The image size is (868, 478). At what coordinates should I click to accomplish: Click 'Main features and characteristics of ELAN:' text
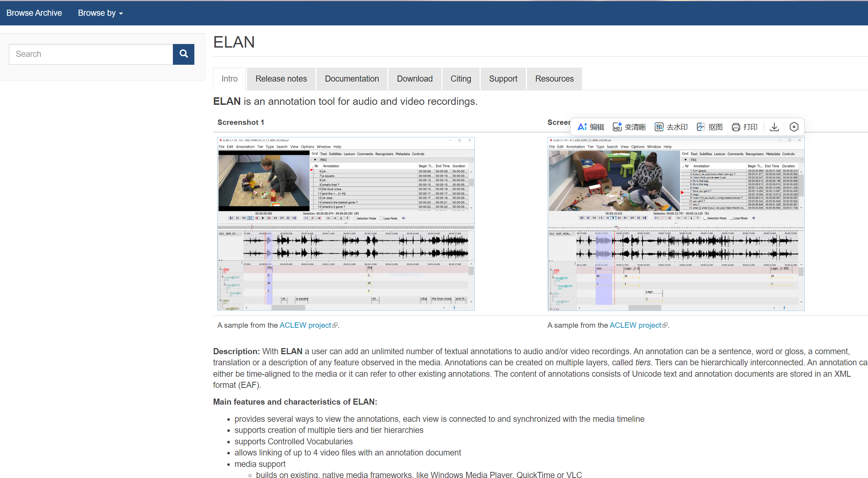click(295, 402)
